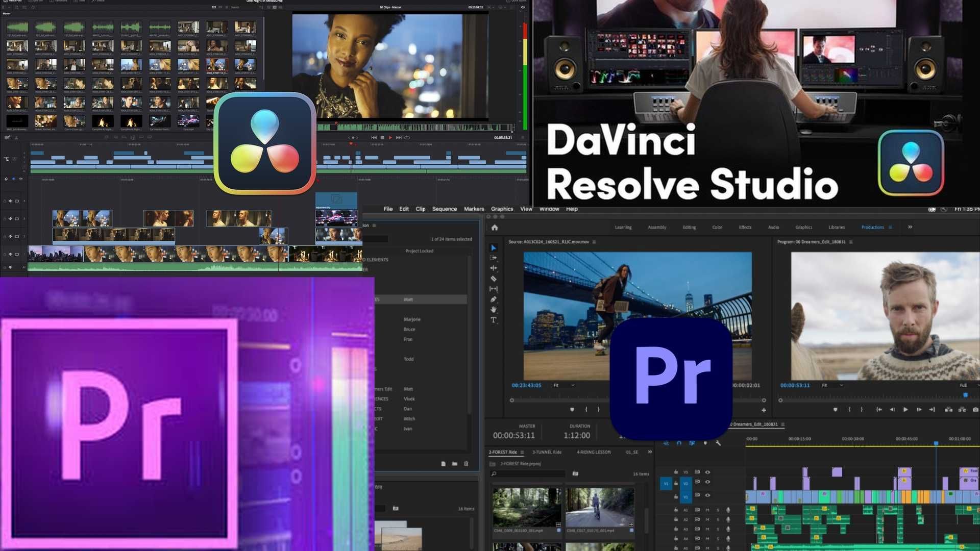Lock track V3 in Premiere timeline
The width and height of the screenshot is (980, 551).
(676, 472)
